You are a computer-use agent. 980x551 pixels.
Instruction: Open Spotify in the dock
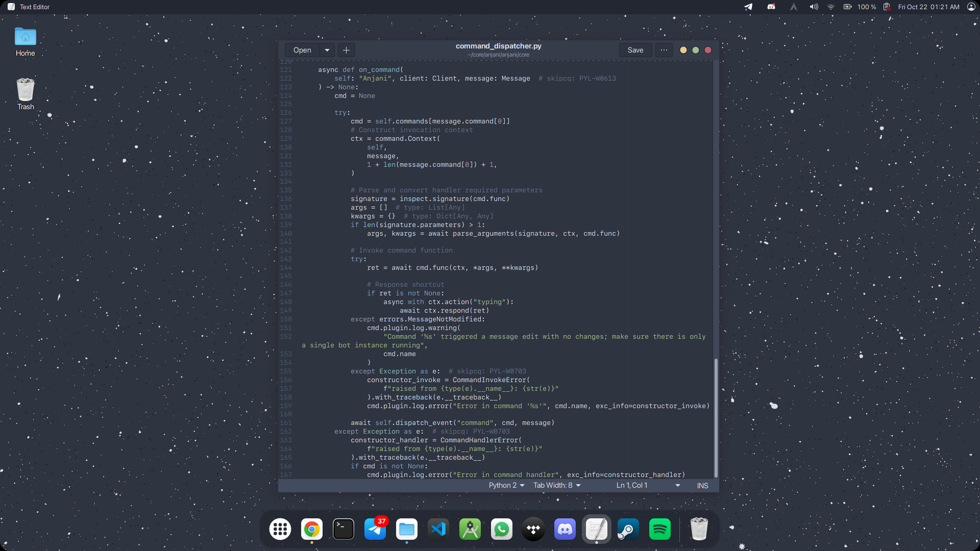pos(659,530)
